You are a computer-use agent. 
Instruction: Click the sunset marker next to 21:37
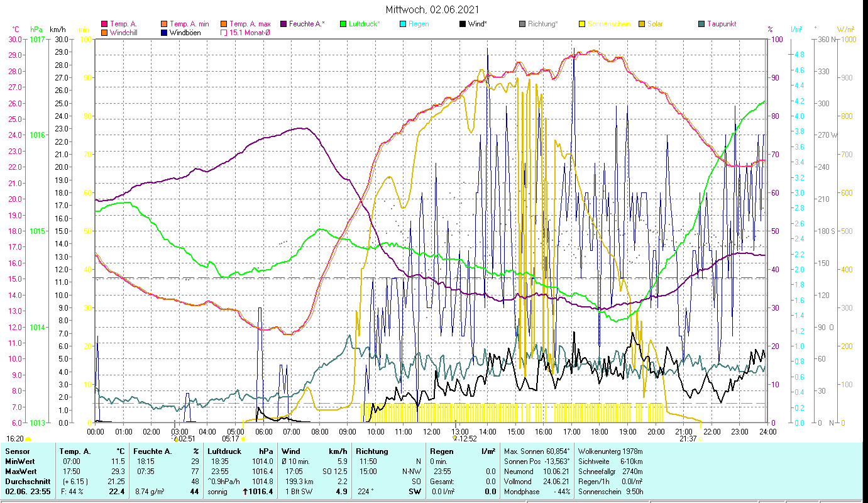click(701, 439)
